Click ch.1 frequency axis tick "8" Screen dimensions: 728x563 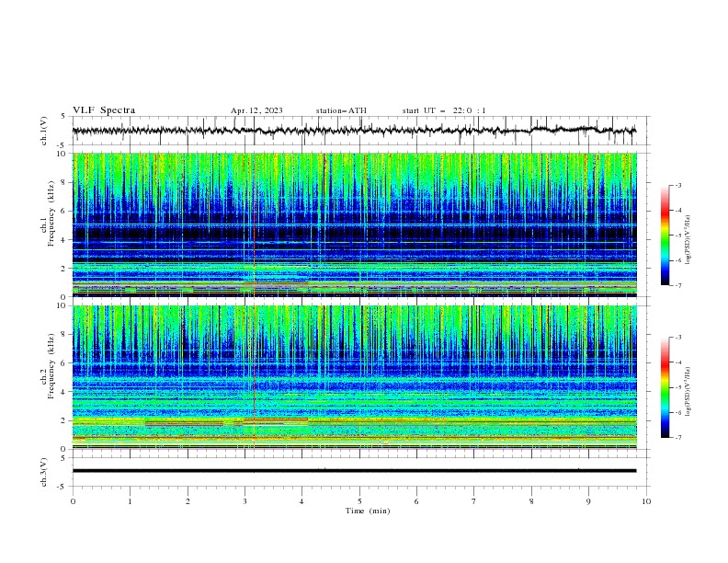(65, 182)
